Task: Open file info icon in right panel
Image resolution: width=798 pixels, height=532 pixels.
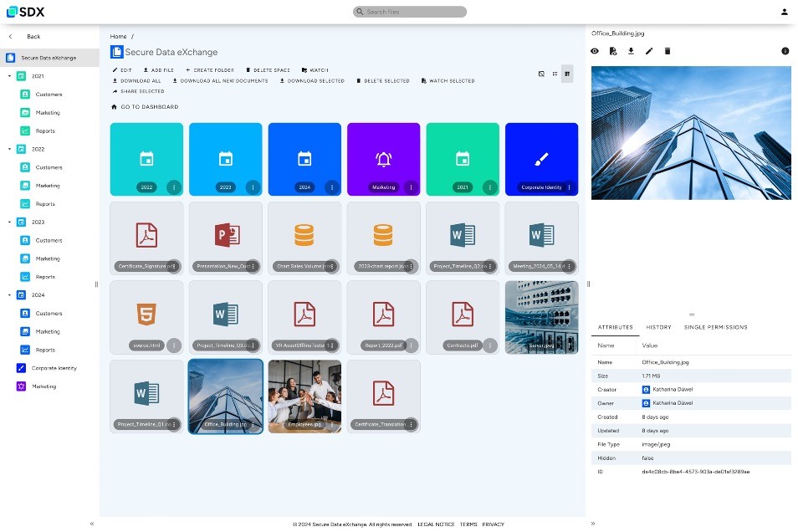Action: (x=785, y=51)
